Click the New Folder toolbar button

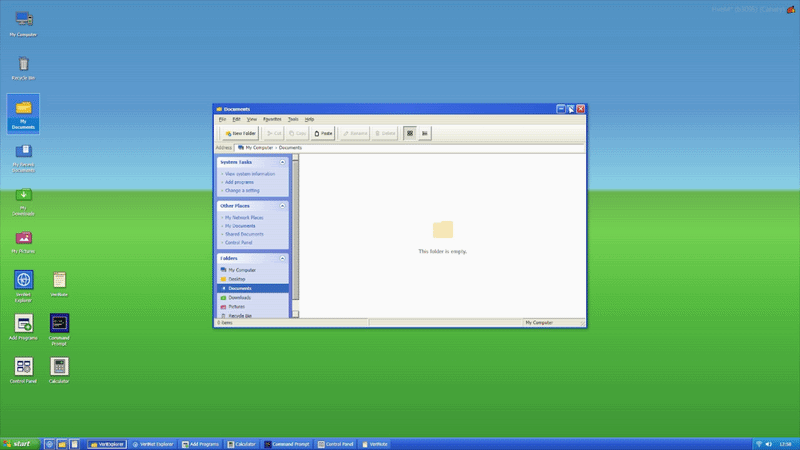[240, 133]
